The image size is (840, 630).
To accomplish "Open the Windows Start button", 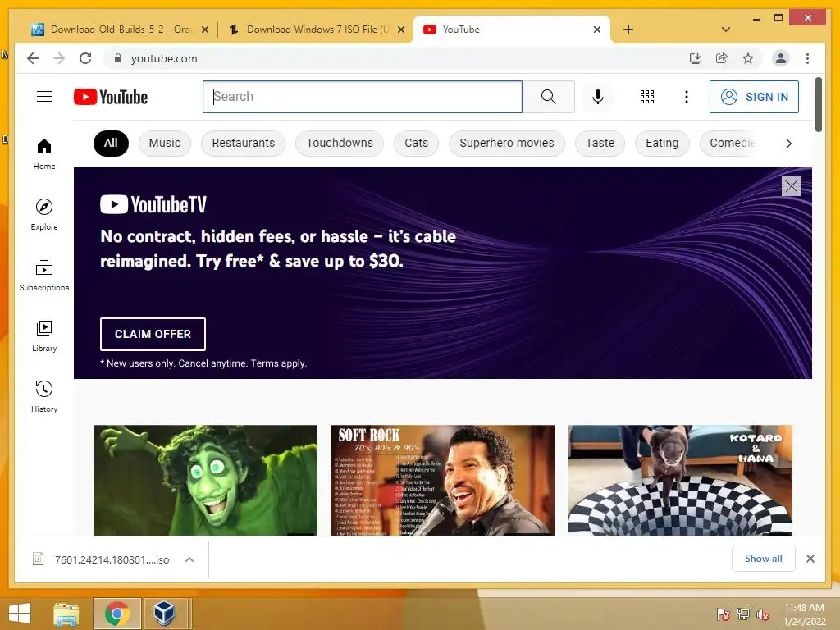I will 20,614.
